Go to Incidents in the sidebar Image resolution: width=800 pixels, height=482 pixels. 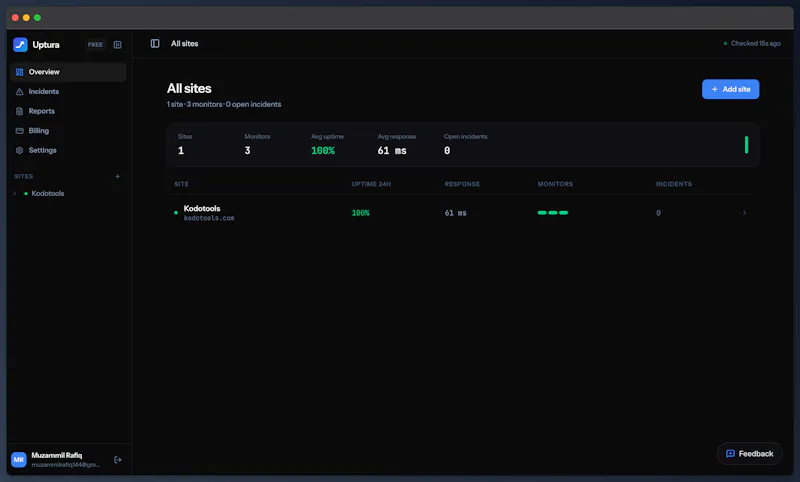[68, 92]
